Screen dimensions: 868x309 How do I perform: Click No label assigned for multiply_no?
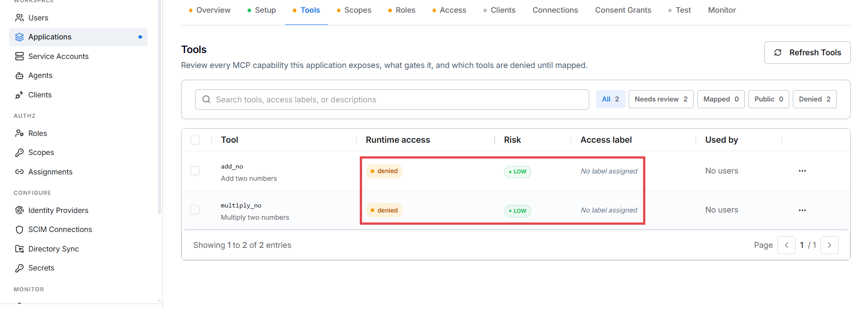(x=609, y=210)
